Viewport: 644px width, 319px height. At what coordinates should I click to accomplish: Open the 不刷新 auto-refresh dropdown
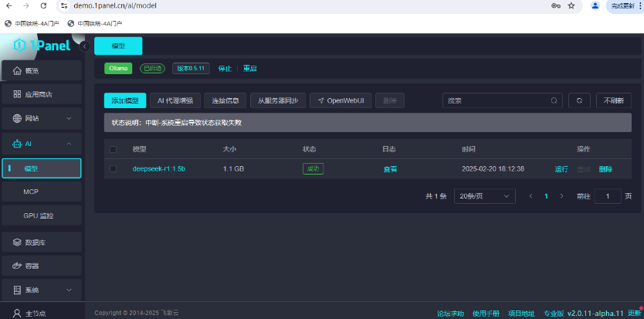[x=613, y=100]
